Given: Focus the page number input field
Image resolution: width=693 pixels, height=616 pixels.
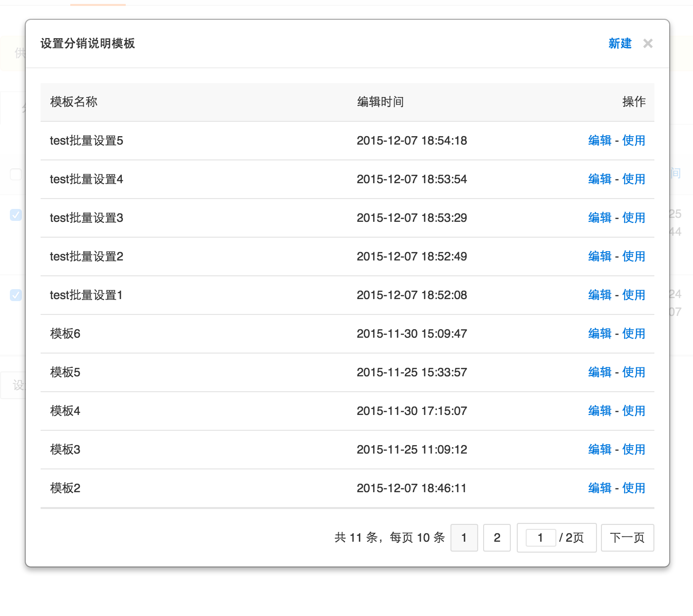Looking at the screenshot, I should [x=540, y=538].
